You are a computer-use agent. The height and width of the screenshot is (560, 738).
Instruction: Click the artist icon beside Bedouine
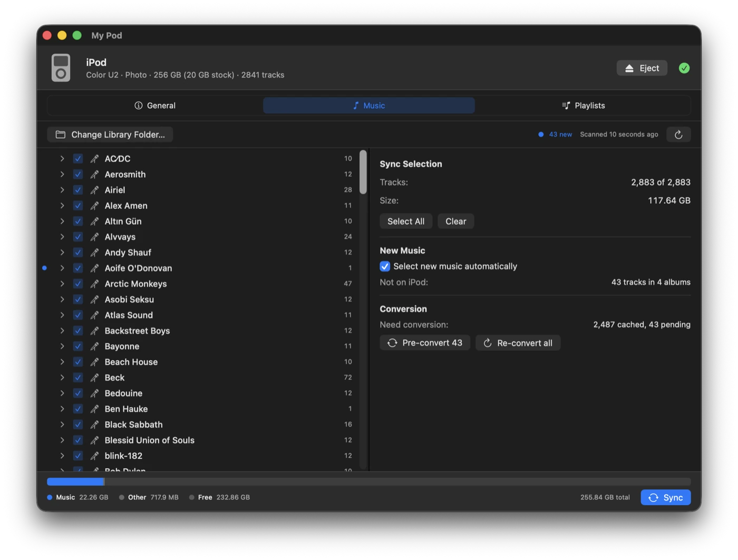[94, 393]
